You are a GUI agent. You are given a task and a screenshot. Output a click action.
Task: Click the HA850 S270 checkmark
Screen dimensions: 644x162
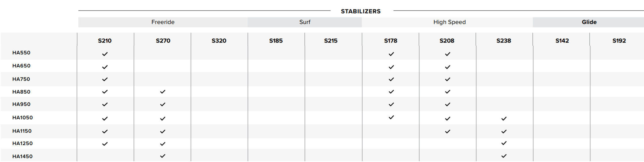[163, 92]
